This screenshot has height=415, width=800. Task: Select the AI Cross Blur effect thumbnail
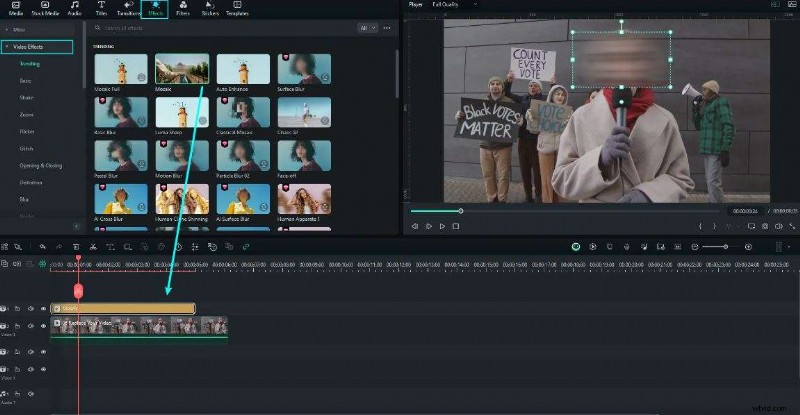(121, 199)
